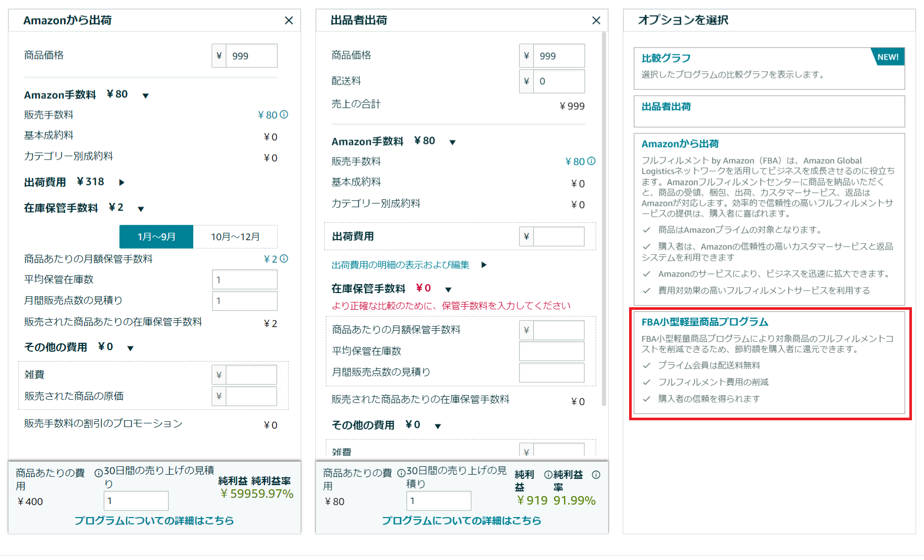924x560 pixels.
Task: Click the 雑費 field in Amazonから出荷 panel
Action: pyautogui.click(x=251, y=375)
